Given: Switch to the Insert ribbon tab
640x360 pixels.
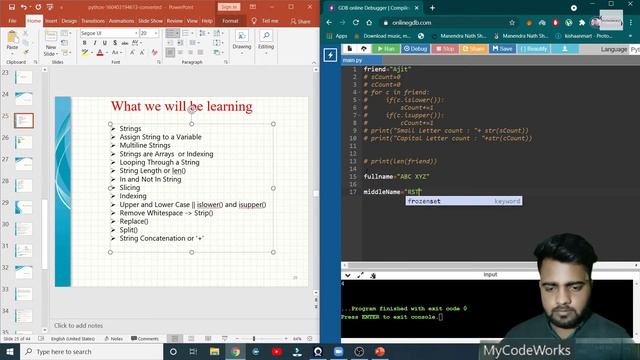Looking at the screenshot, I should 51,21.
